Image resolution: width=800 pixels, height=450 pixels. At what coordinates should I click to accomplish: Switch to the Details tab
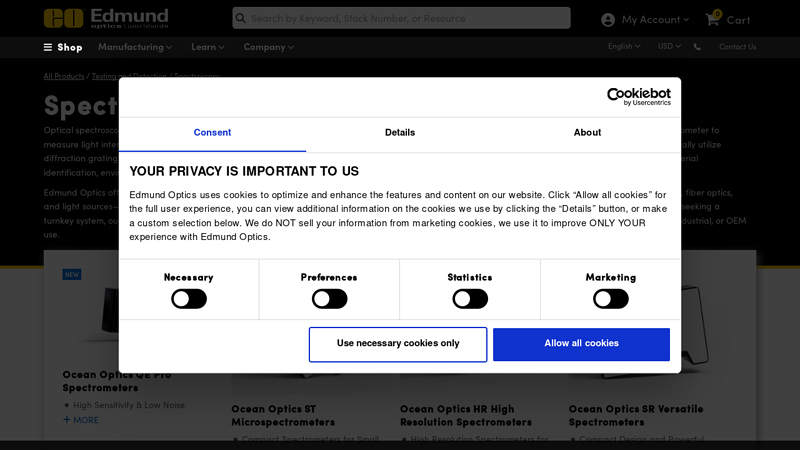(400, 133)
